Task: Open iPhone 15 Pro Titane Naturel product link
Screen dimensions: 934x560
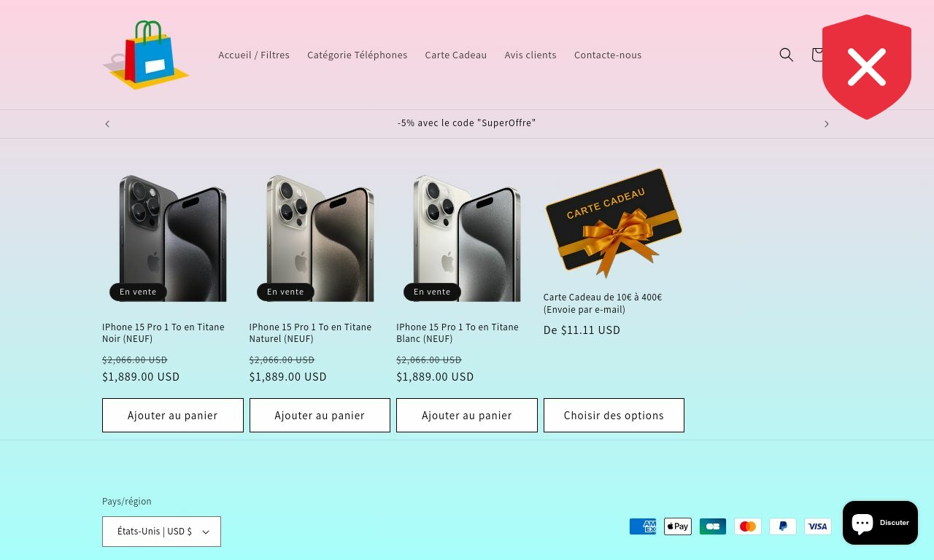Action: [x=310, y=333]
